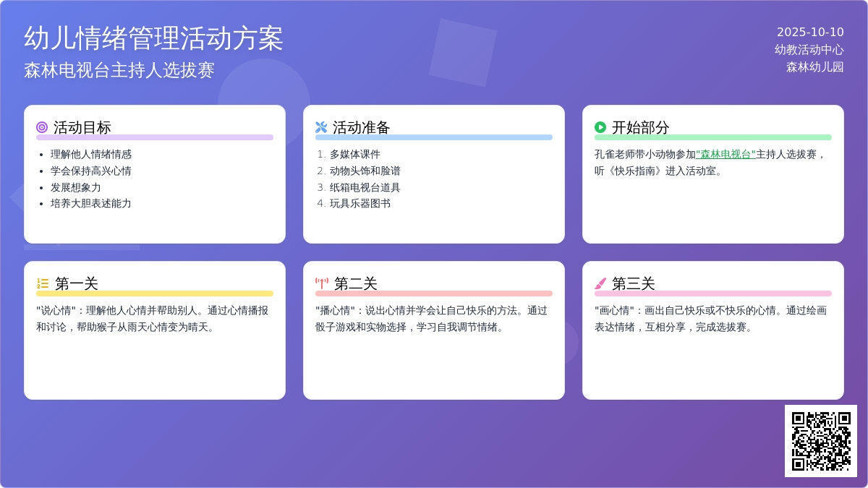868x488 pixels.
Task: Click the 第一关 card heading
Action: tap(77, 283)
